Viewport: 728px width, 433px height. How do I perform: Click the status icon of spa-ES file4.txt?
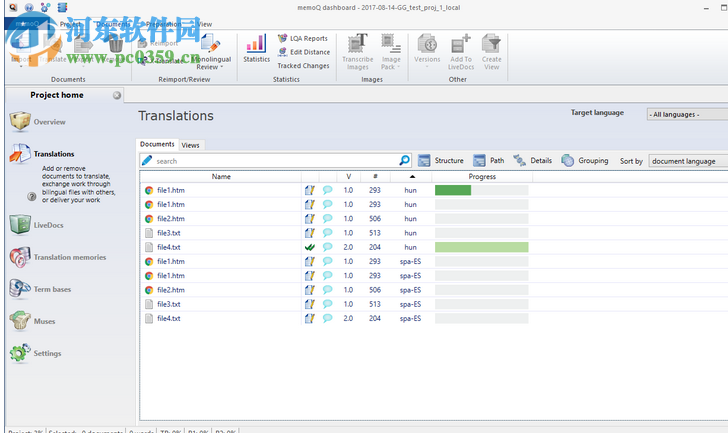point(310,318)
